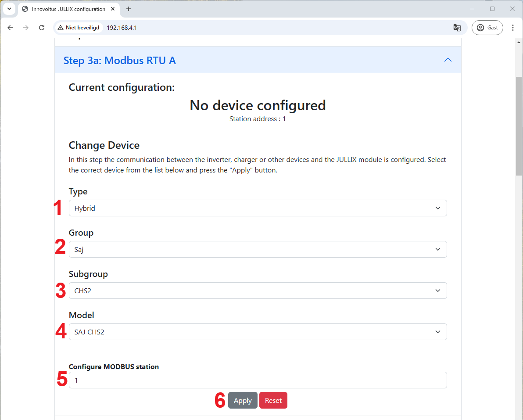523x420 pixels.
Task: Open the Gast profile button
Action: pos(487,28)
